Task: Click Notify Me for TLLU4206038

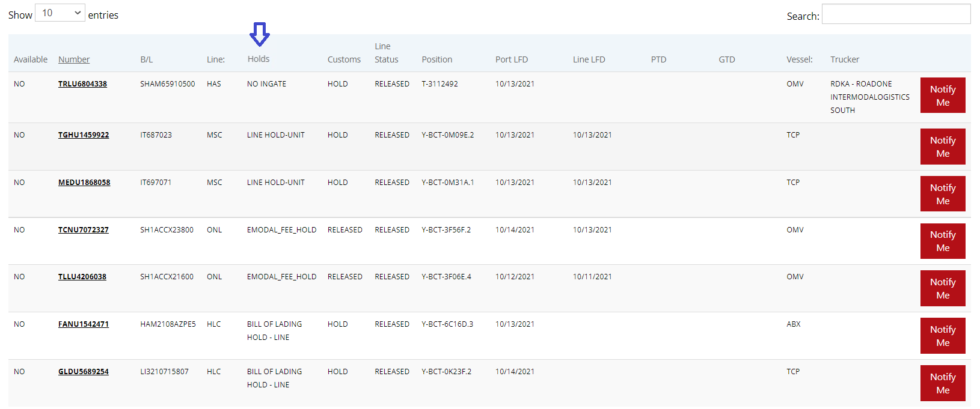Action: click(943, 288)
